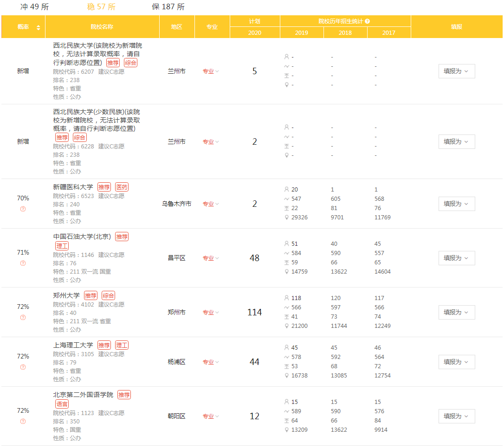Open 填报为 dropdown for 西北民族大学 code 6207
Image resolution: width=504 pixels, height=448 pixels.
tap(456, 71)
